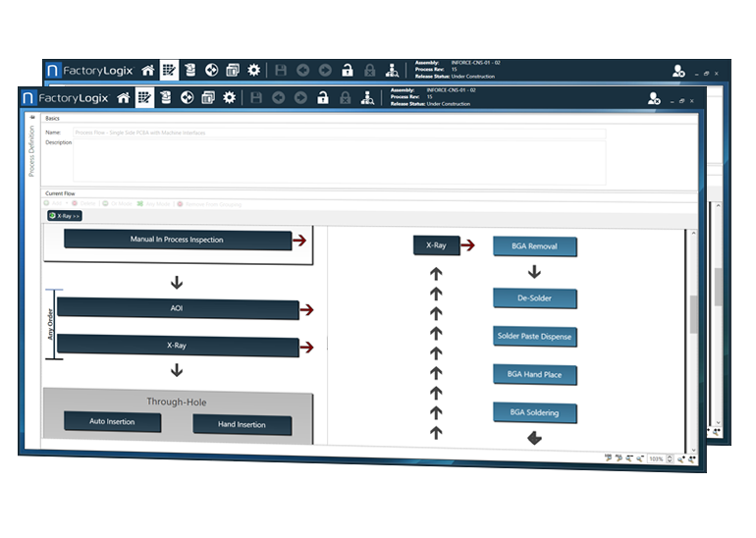Open the stacked windows icon in front window
Viewport: 756px width, 538px height.
click(x=208, y=98)
